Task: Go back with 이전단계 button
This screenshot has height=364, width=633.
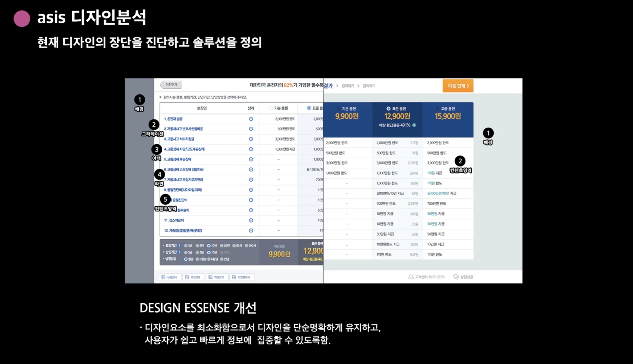Action: (171, 85)
